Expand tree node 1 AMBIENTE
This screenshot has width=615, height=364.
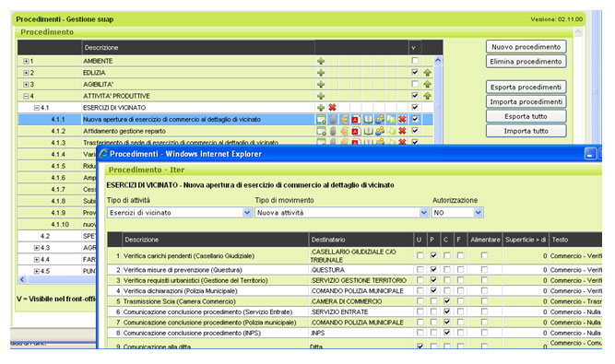click(x=26, y=61)
